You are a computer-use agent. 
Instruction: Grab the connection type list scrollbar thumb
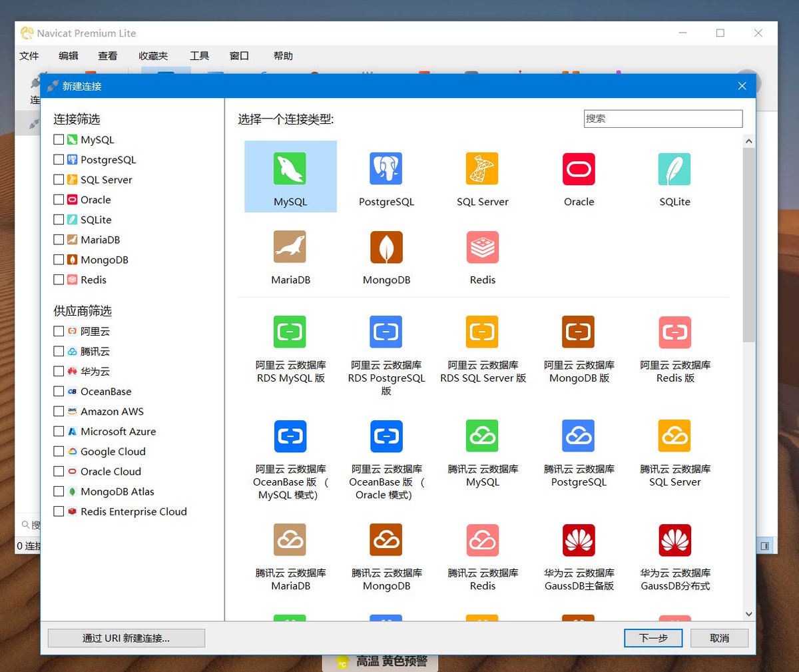(749, 245)
